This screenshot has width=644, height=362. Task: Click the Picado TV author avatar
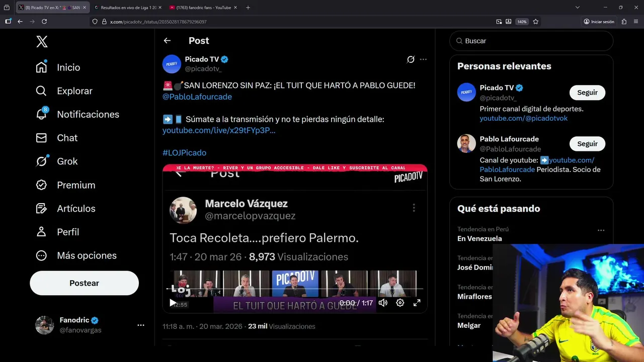click(x=172, y=64)
